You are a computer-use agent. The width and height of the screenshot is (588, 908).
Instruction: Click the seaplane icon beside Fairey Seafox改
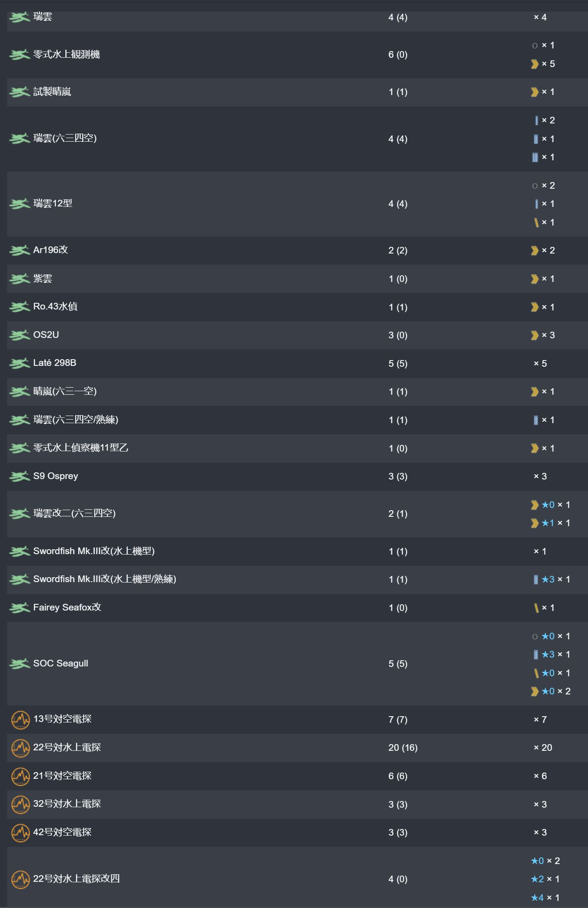20,607
